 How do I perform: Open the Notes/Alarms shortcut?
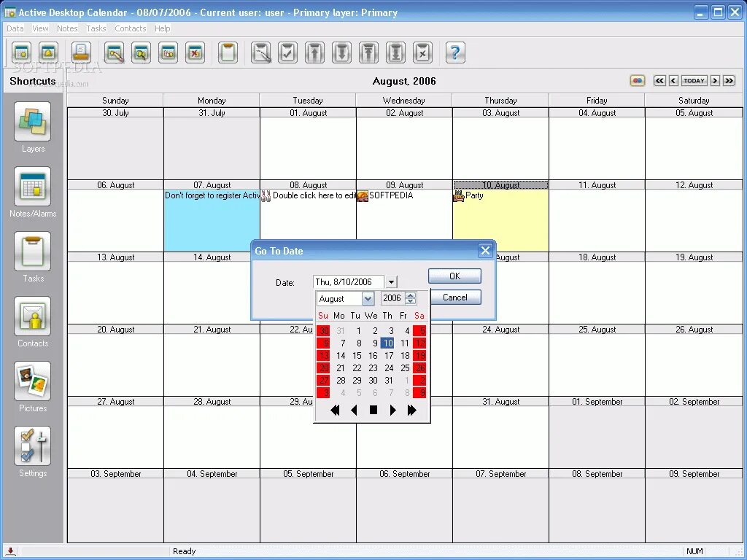click(x=32, y=186)
